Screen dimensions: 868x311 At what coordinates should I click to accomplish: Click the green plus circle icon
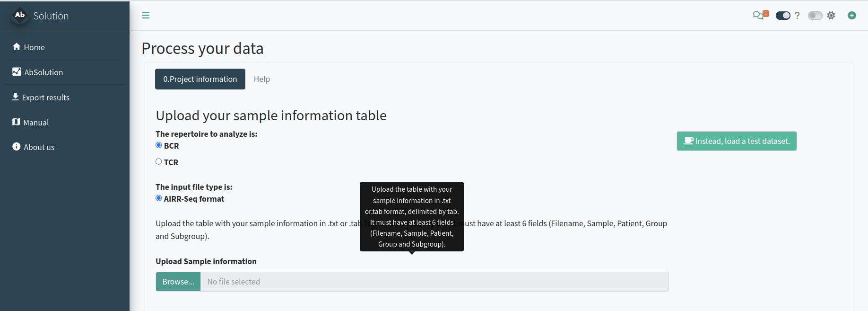[852, 16]
